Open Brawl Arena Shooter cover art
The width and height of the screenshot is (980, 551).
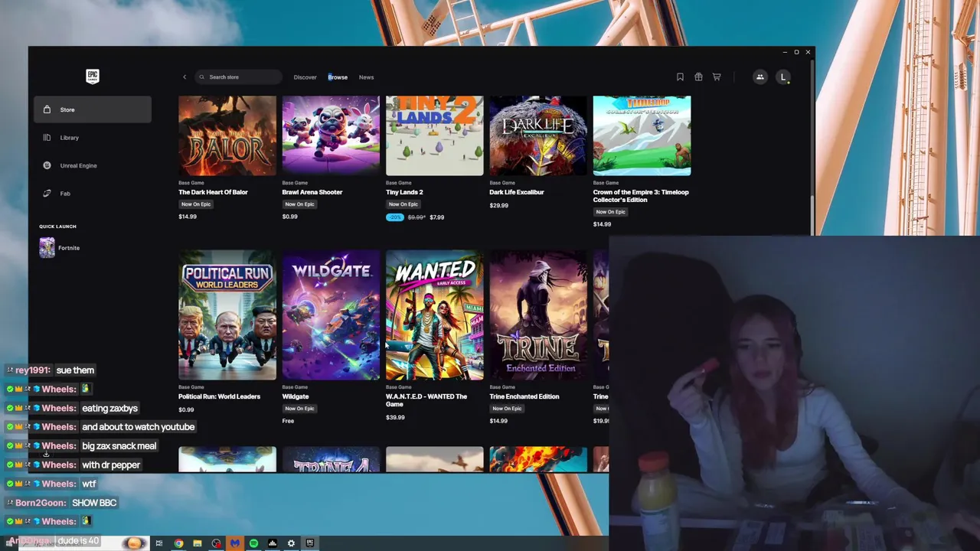(x=331, y=135)
